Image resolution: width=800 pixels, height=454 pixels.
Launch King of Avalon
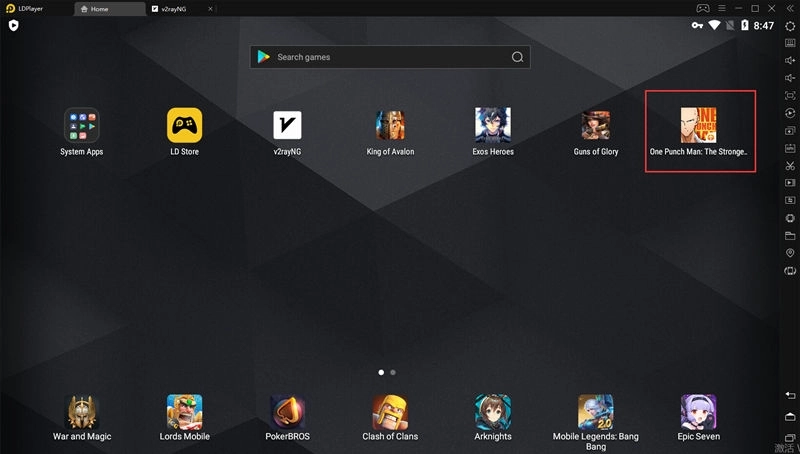click(390, 125)
